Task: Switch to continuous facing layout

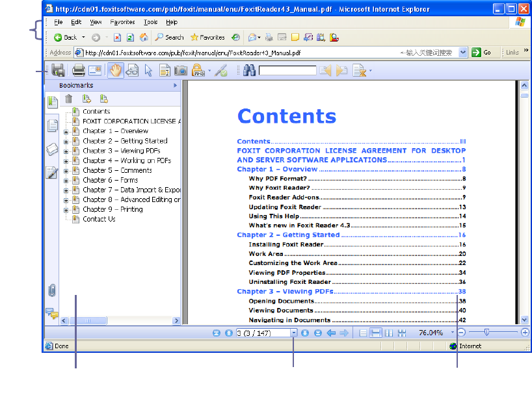Action: tap(402, 333)
